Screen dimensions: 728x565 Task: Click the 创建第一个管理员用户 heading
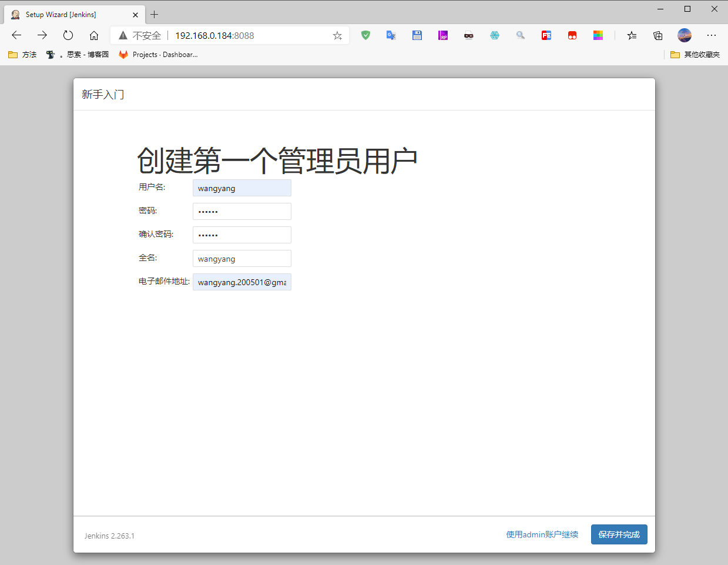[277, 161]
